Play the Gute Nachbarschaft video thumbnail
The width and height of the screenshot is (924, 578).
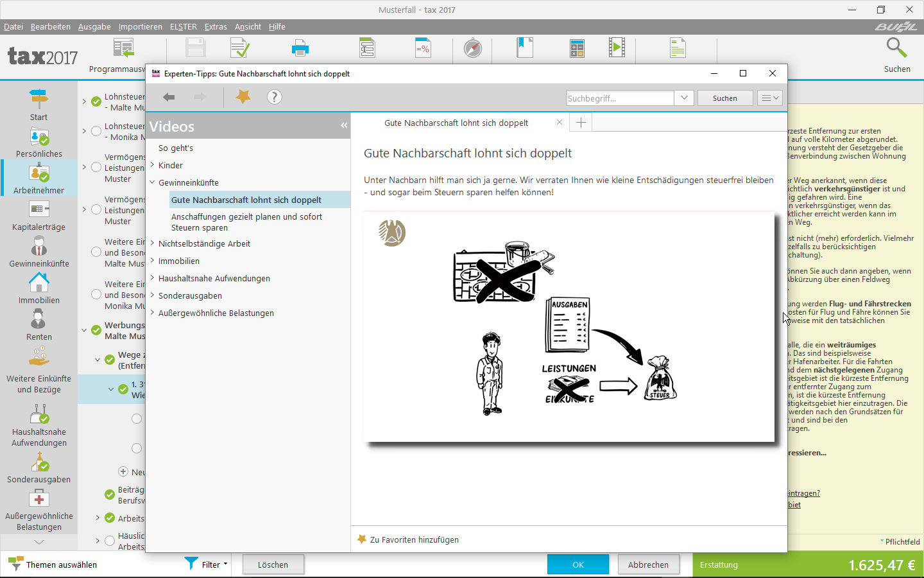click(569, 326)
